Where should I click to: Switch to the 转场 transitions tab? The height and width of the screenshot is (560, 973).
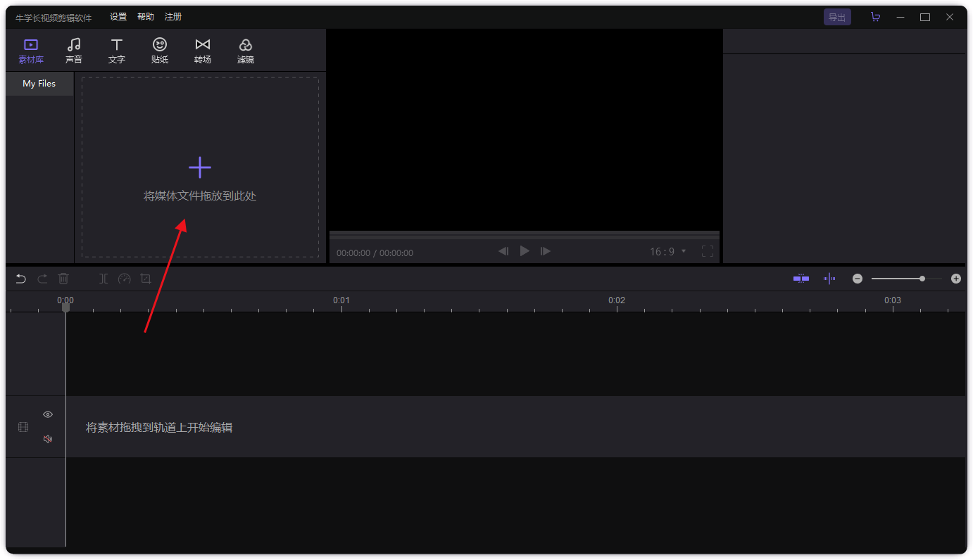tap(203, 51)
